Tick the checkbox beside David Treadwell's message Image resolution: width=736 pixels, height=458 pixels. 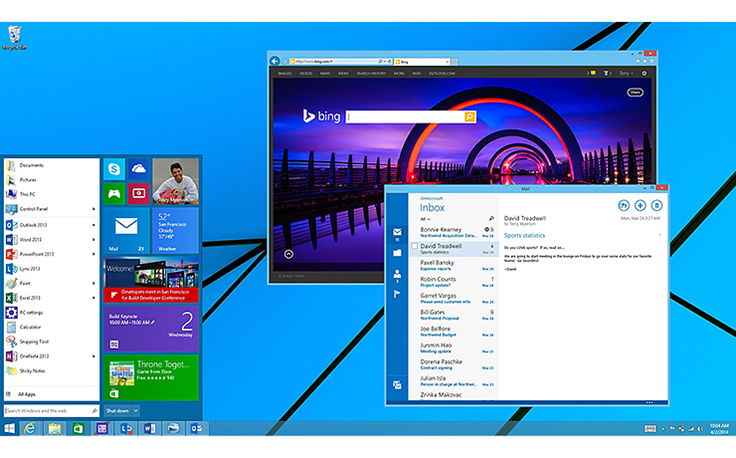point(414,246)
